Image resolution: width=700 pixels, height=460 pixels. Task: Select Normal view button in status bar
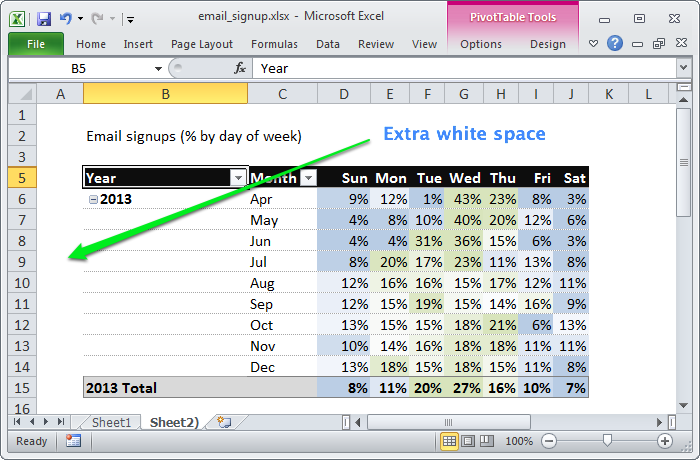[450, 441]
